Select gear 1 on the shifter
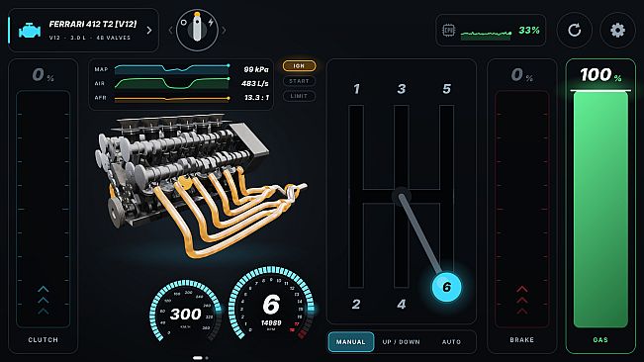This screenshot has width=644, height=362. 356,89
